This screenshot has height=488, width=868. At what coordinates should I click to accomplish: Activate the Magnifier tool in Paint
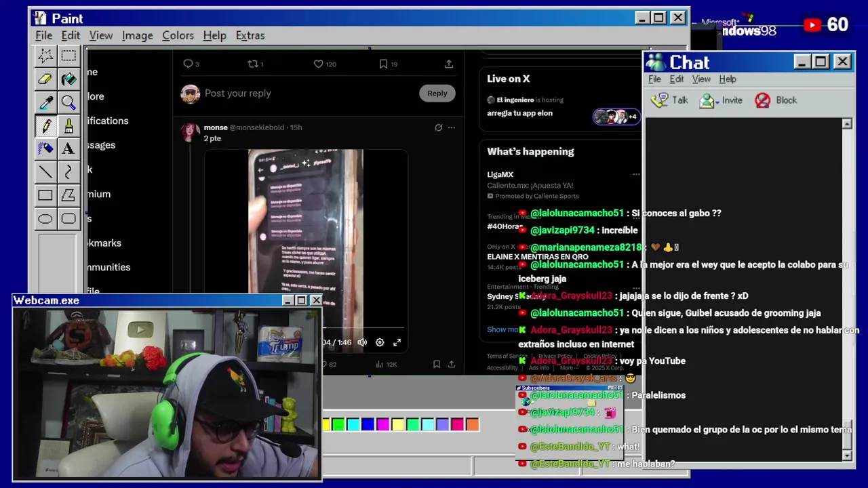coord(68,102)
